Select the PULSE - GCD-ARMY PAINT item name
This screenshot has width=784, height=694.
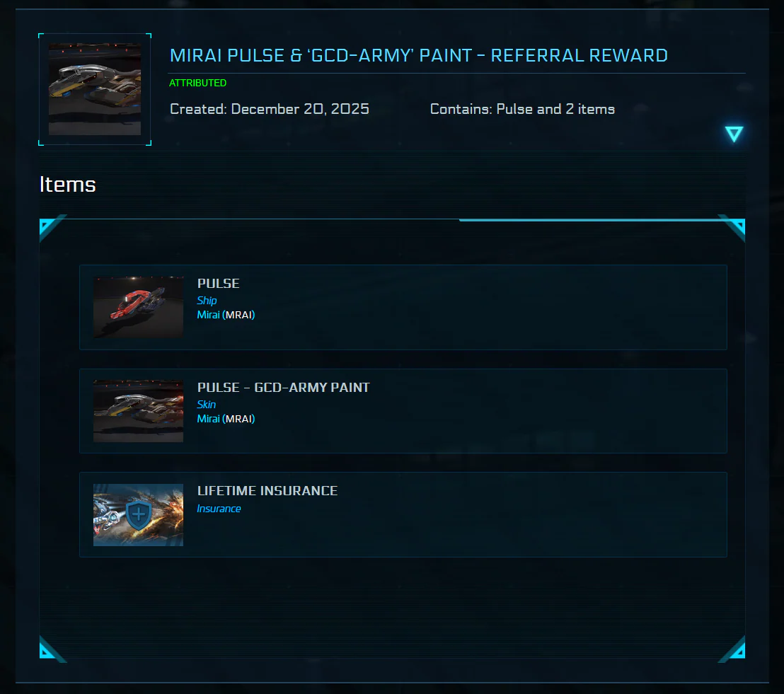click(283, 388)
